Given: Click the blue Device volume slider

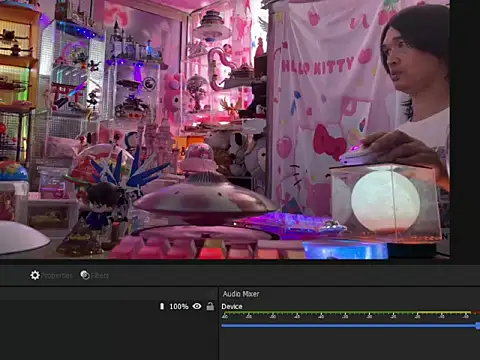Looking at the screenshot, I should pos(350,325).
